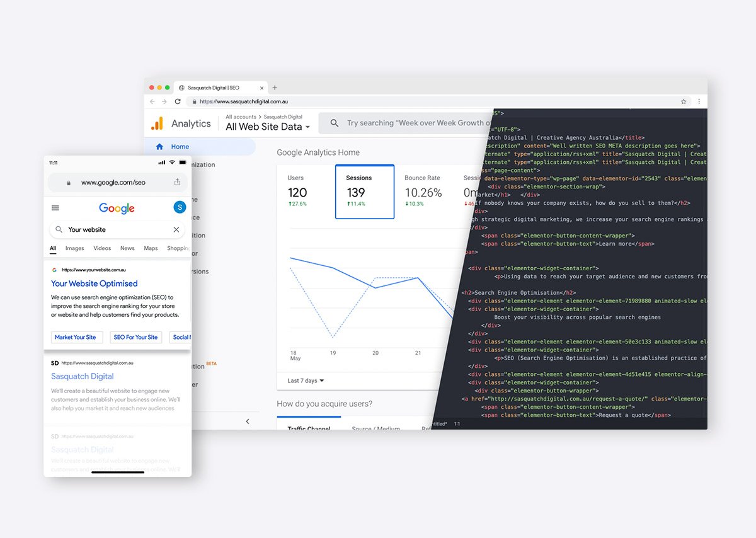This screenshot has width=756, height=538.
Task: Click the browser forward arrow
Action: [x=164, y=101]
